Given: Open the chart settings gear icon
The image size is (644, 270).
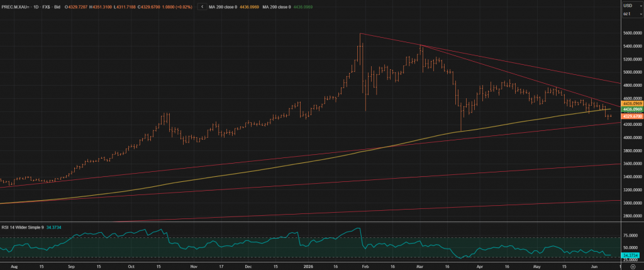Looking at the screenshot, I should [633, 266].
